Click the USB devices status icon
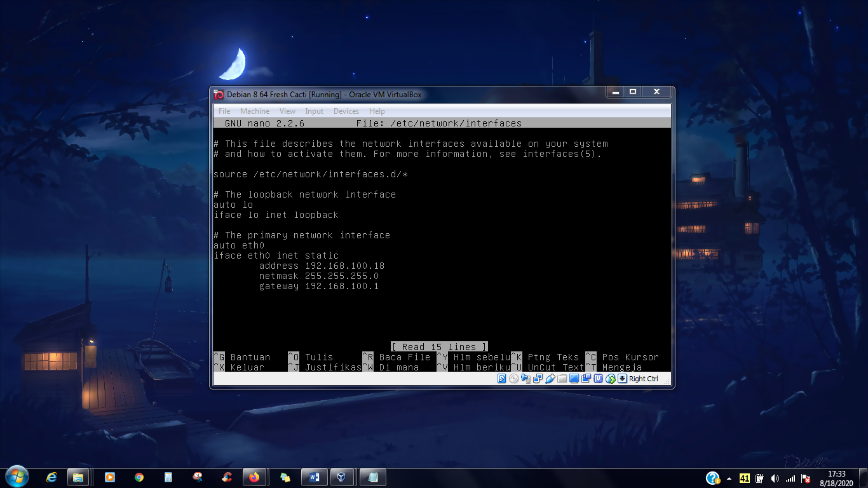 click(550, 379)
